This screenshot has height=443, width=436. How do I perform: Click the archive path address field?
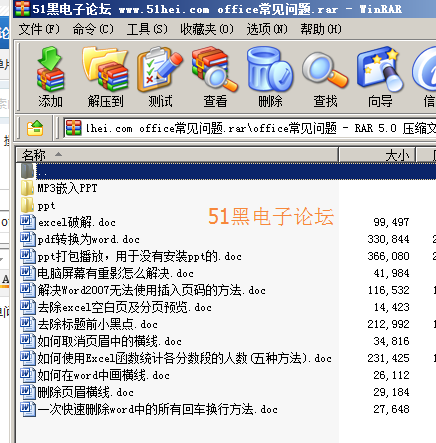point(250,128)
